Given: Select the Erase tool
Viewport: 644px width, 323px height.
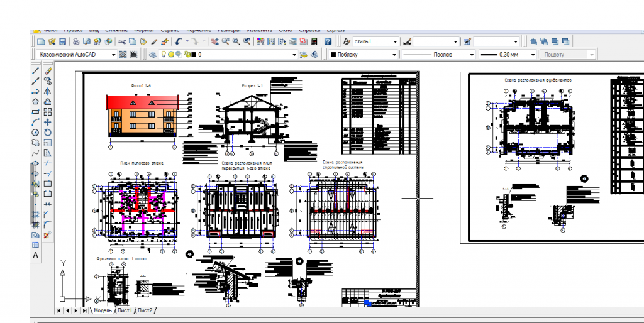Looking at the screenshot, I should tap(48, 71).
